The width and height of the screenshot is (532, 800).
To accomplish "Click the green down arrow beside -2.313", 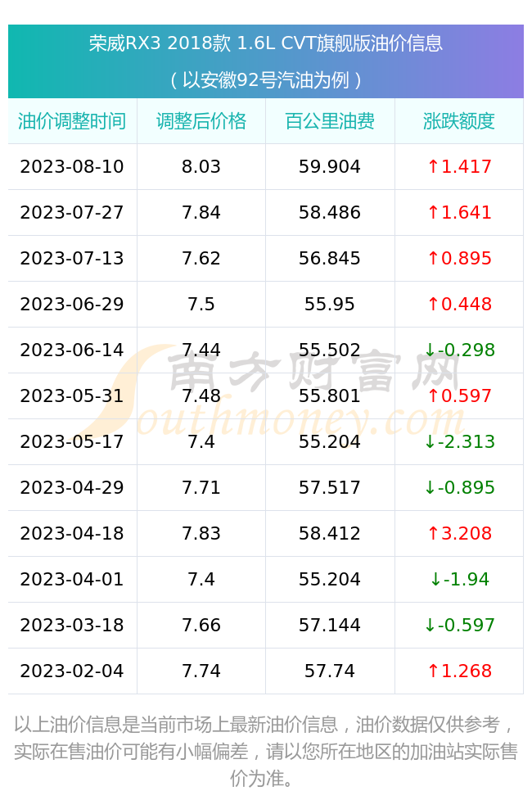I will pyautogui.click(x=430, y=442).
